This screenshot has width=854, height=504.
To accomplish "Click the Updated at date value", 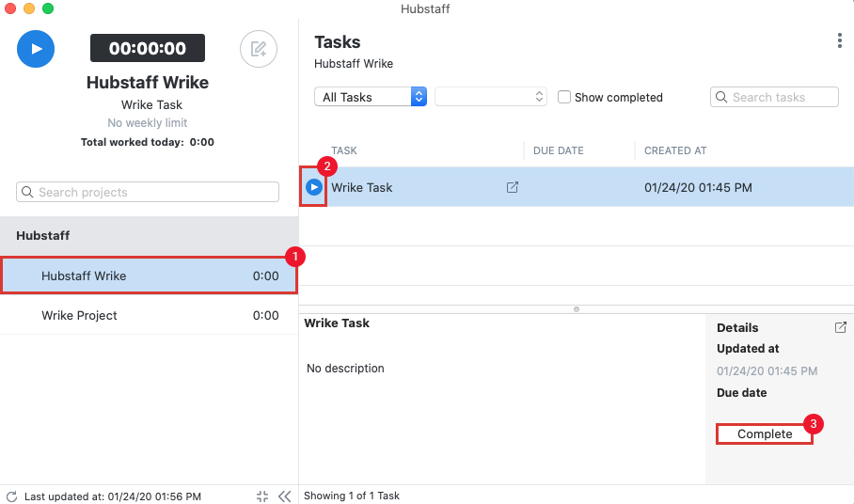I will 767,371.
